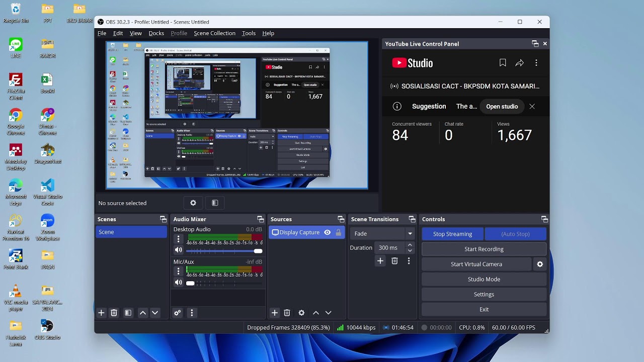644x362 pixels.
Task: Remove scene transition with trash icon
Action: [394, 261]
